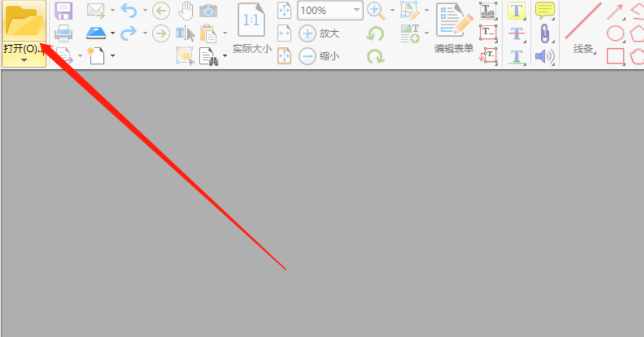Select the highlight text tool
This screenshot has width=644, height=337.
point(516,11)
